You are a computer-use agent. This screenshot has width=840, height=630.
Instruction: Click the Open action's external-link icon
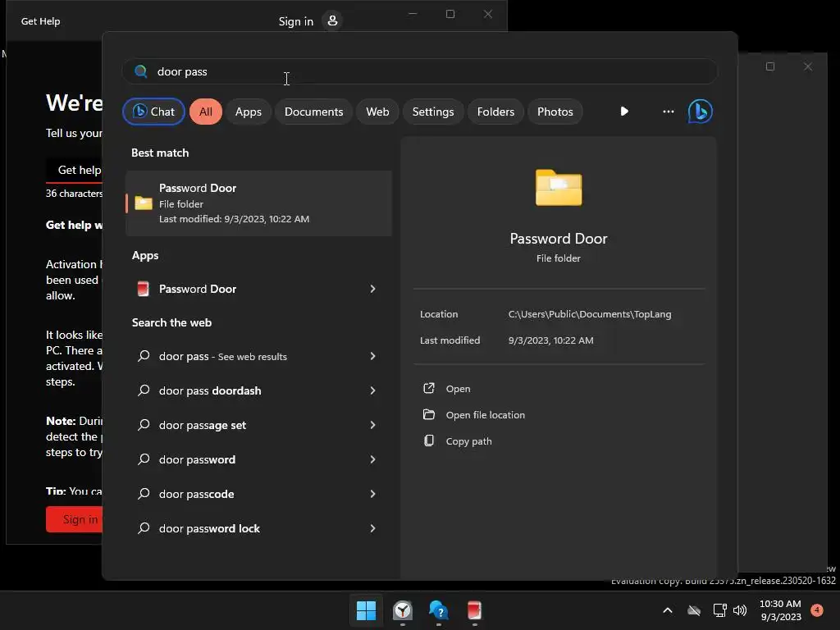(428, 388)
